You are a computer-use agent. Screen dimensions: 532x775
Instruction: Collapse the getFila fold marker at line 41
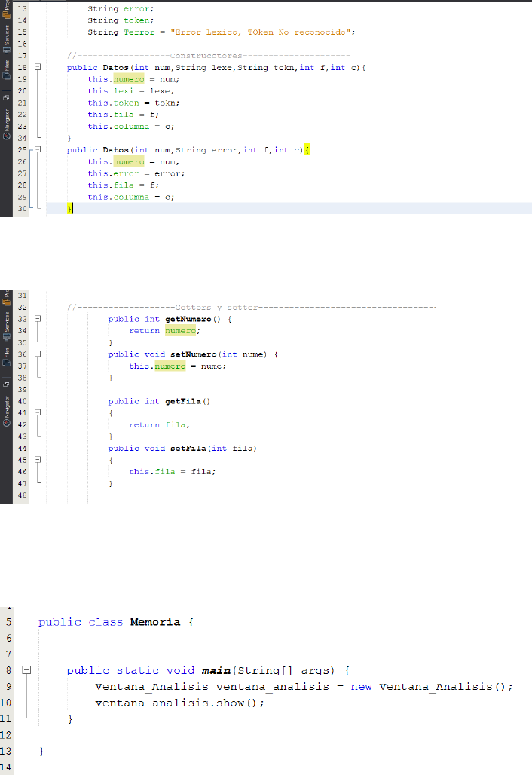click(x=38, y=412)
